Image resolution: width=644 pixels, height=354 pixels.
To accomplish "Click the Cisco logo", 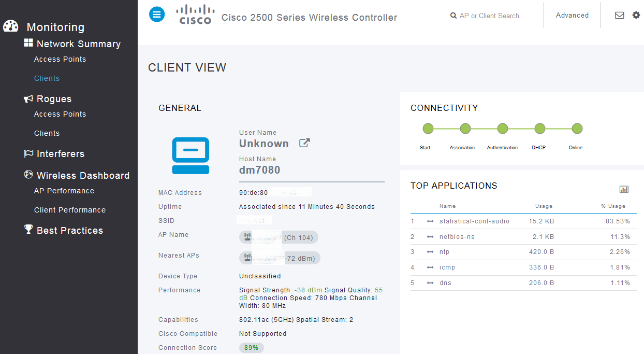I will coord(195,15).
